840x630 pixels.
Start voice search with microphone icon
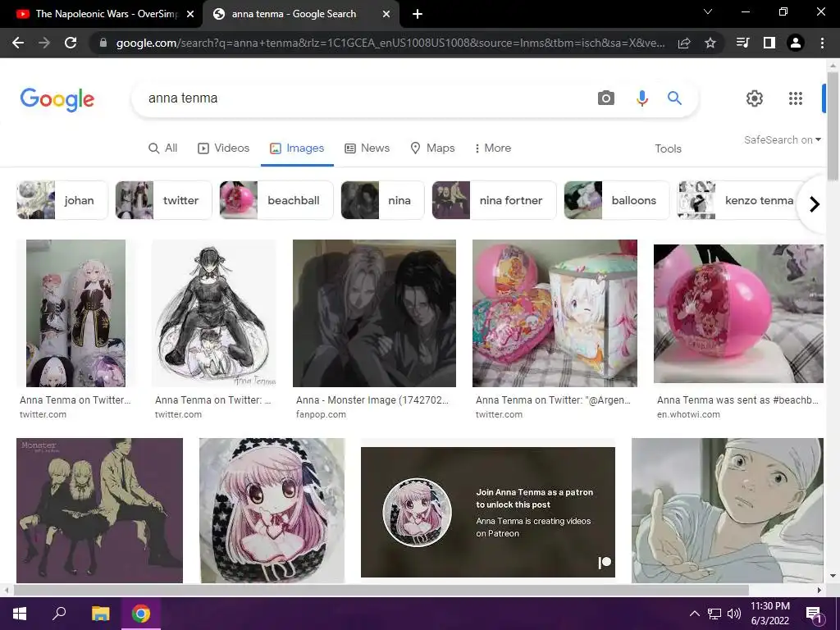641,98
